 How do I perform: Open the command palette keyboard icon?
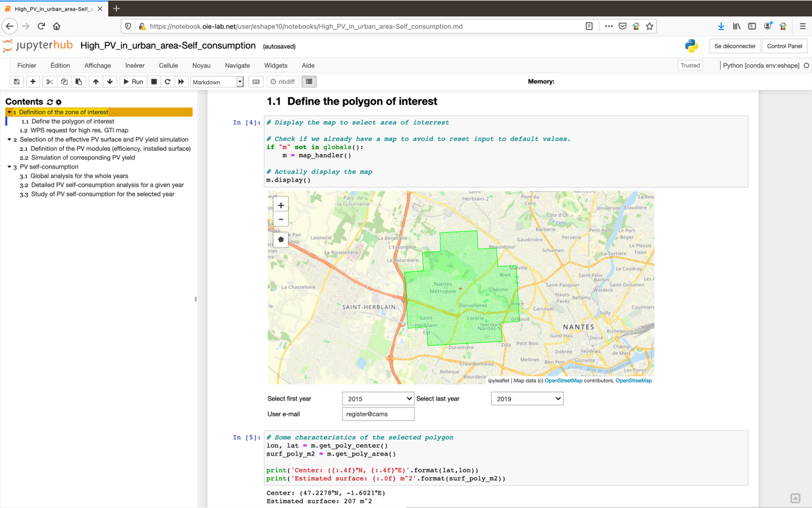coord(256,81)
